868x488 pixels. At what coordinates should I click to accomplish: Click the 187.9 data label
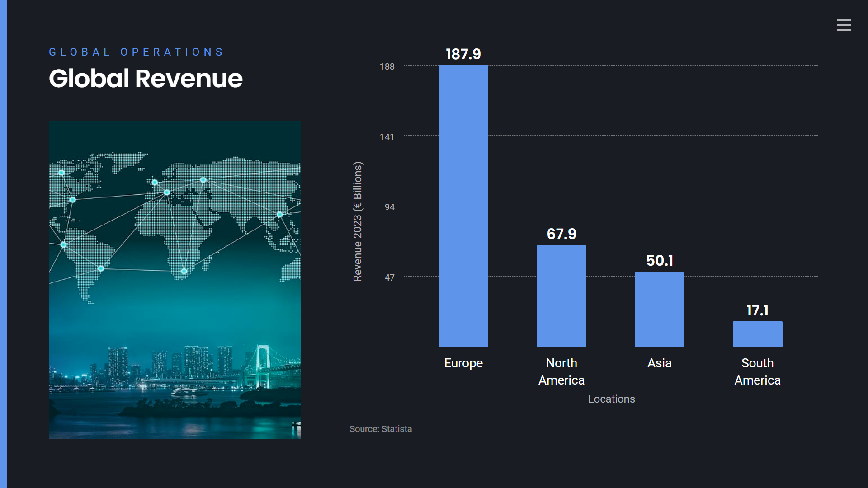pyautogui.click(x=463, y=54)
